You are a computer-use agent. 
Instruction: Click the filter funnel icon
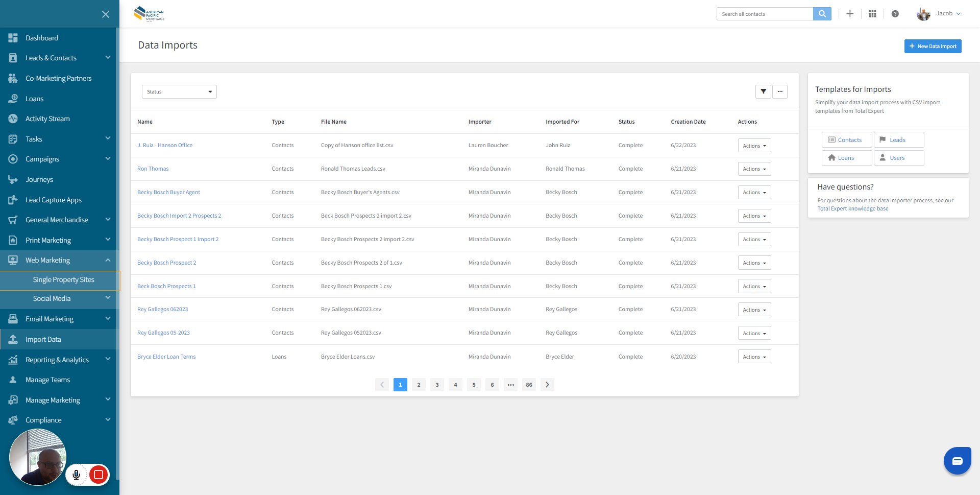pyautogui.click(x=763, y=91)
